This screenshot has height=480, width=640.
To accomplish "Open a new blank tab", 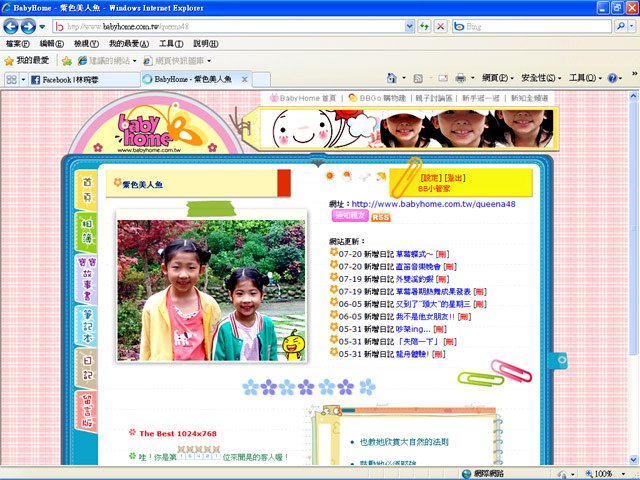I will point(261,80).
